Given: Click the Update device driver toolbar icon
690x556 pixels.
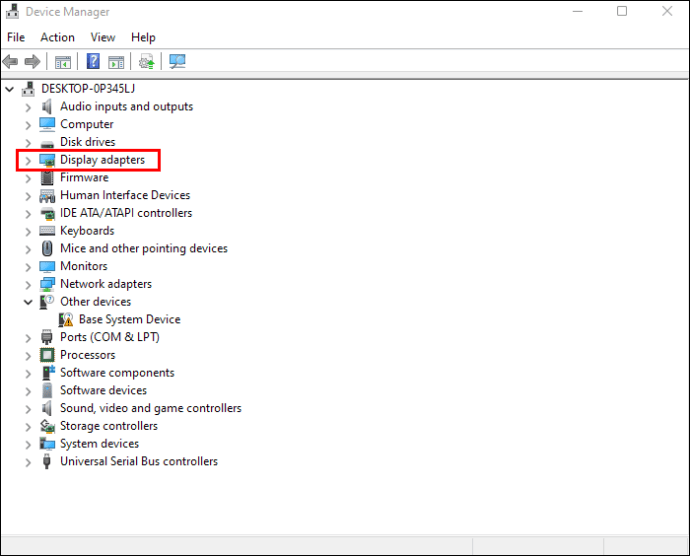Looking at the screenshot, I should pyautogui.click(x=147, y=62).
